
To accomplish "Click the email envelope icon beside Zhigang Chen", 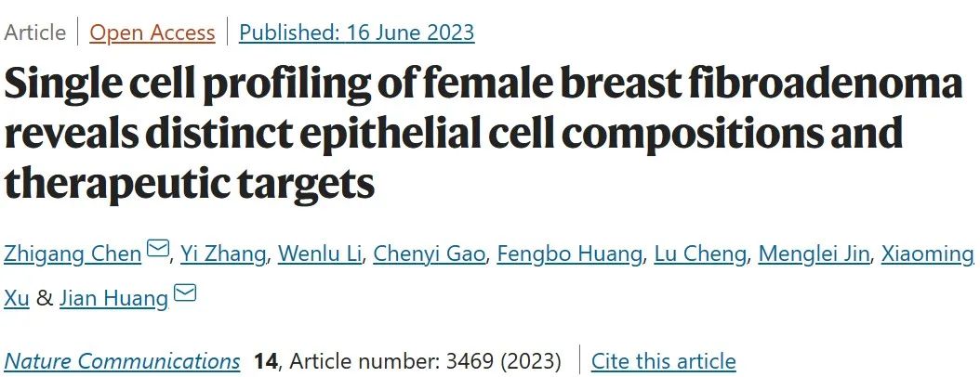I will click(157, 250).
